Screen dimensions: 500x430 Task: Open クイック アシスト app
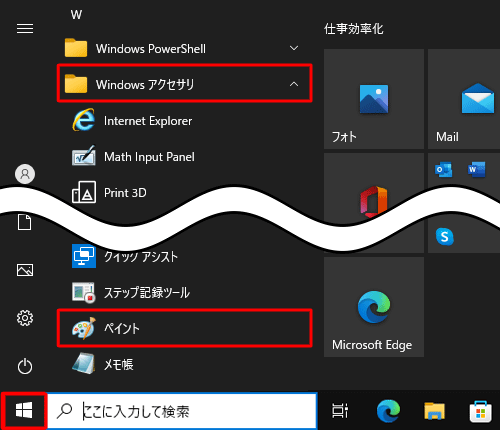185,257
